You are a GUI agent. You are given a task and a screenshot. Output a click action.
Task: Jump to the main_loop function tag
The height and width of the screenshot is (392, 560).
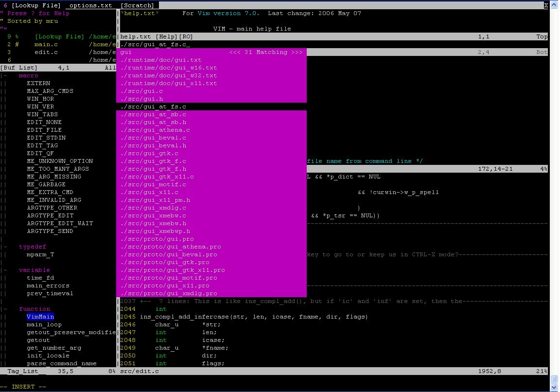point(44,324)
